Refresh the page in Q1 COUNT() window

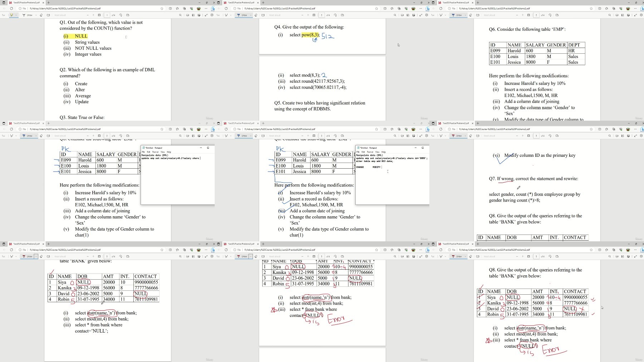pyautogui.click(x=11, y=8)
